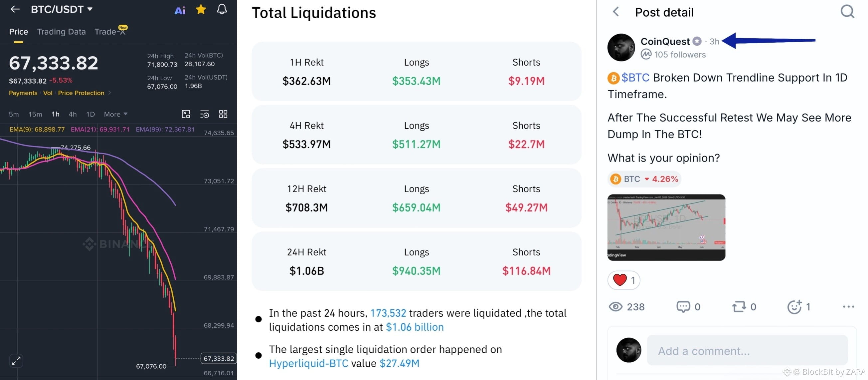Image resolution: width=868 pixels, height=380 pixels.
Task: Open the Ai assistant icon
Action: coord(180,10)
